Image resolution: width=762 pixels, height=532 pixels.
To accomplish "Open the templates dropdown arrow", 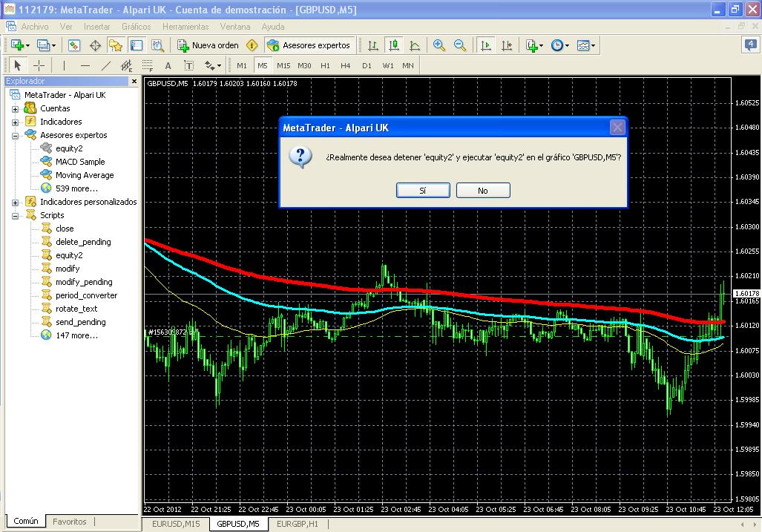I will [x=594, y=45].
